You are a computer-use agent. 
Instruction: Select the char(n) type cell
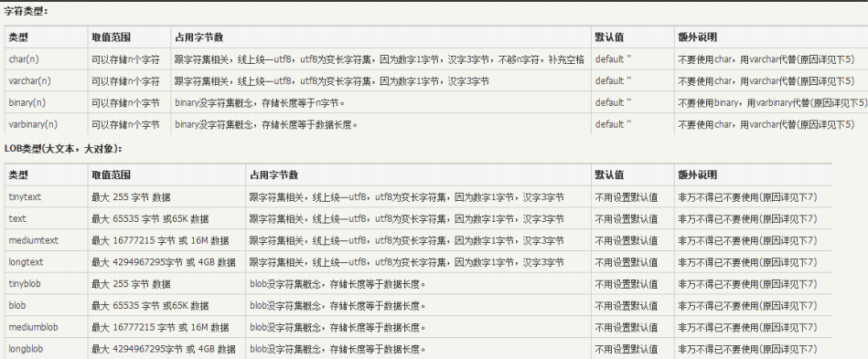[x=24, y=59]
